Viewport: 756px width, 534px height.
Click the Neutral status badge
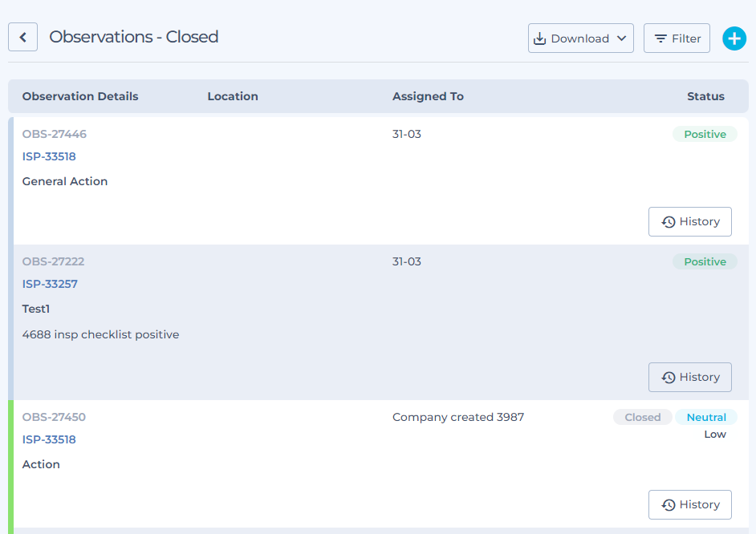(706, 417)
